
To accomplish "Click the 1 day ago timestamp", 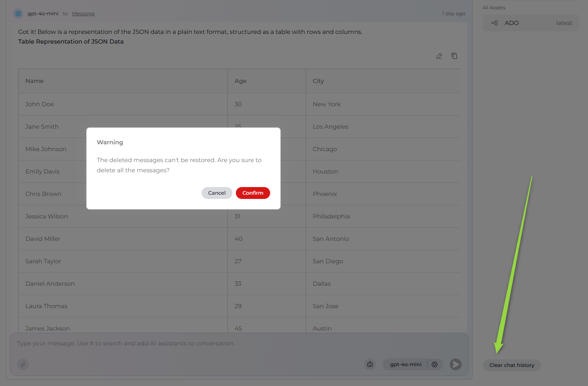I will pos(454,14).
